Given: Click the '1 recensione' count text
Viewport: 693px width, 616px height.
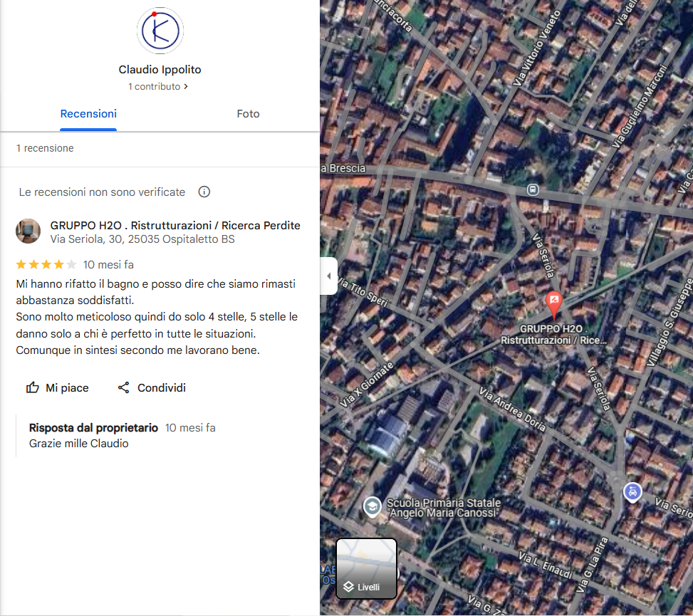Looking at the screenshot, I should click(x=45, y=148).
